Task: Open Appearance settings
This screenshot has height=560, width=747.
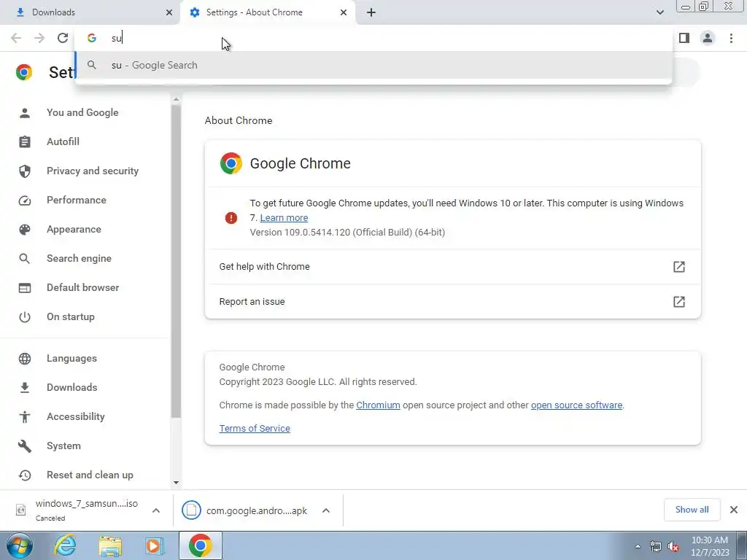Action: [74, 229]
